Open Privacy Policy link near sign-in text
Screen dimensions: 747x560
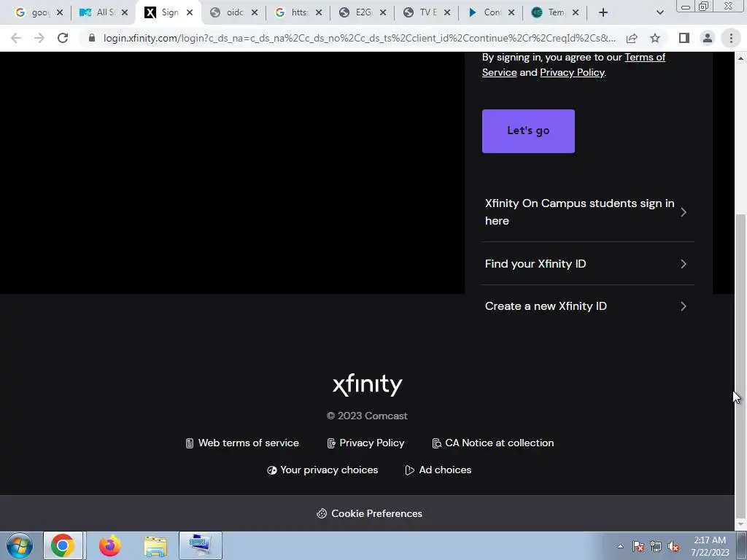(572, 72)
